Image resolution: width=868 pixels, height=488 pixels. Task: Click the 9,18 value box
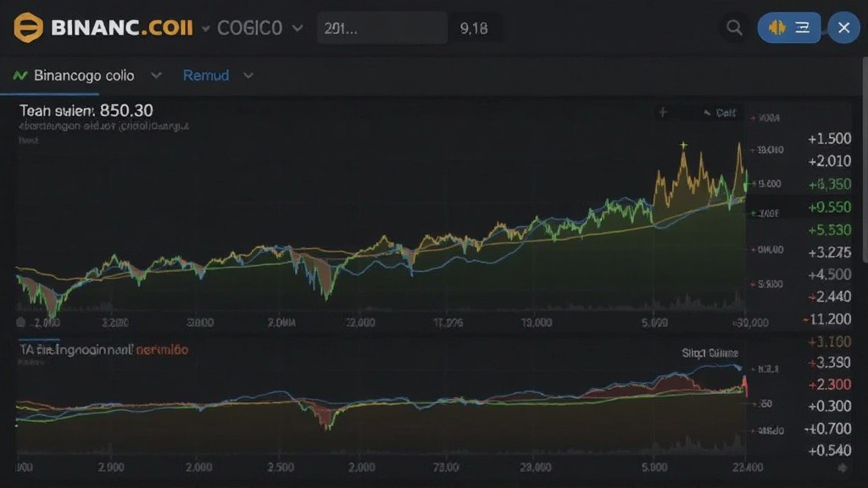[x=475, y=28]
